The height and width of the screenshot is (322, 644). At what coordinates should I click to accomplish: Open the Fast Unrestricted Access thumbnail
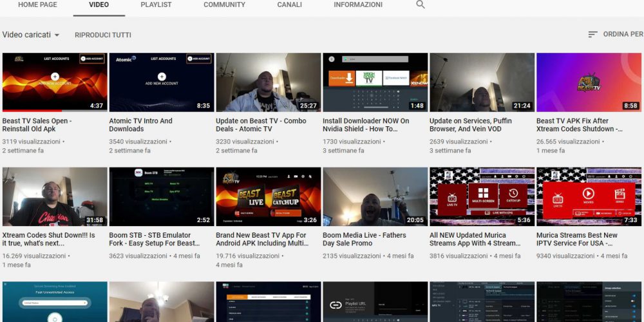coord(55,302)
